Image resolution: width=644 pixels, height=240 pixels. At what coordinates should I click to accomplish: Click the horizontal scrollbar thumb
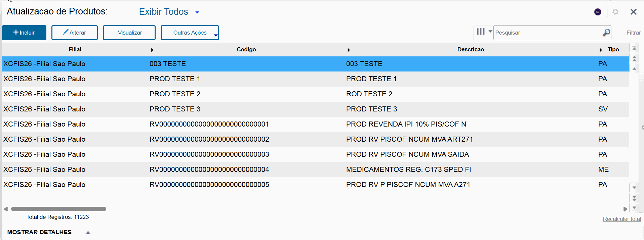[58, 209]
